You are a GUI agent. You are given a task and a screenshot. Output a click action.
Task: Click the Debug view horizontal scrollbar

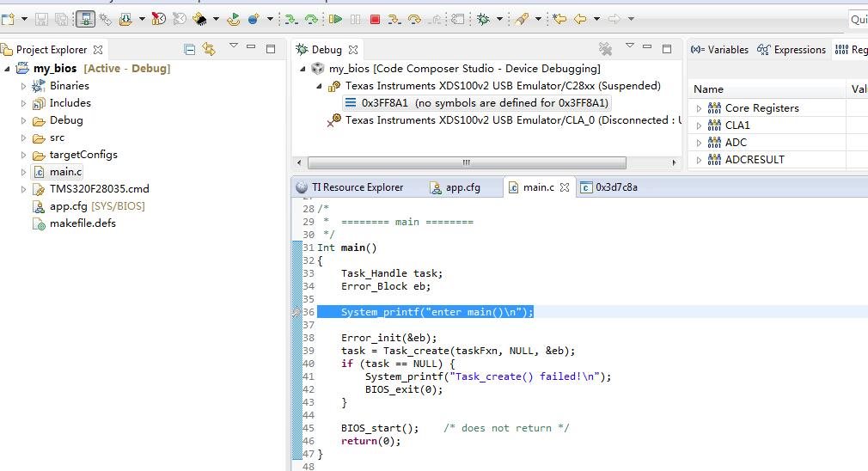coord(467,162)
